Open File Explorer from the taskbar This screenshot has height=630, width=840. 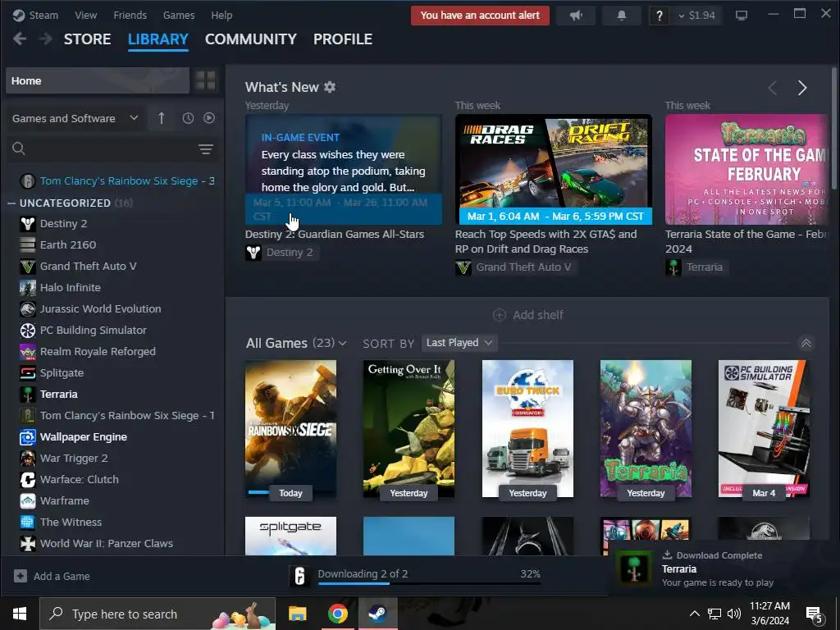pyautogui.click(x=297, y=614)
